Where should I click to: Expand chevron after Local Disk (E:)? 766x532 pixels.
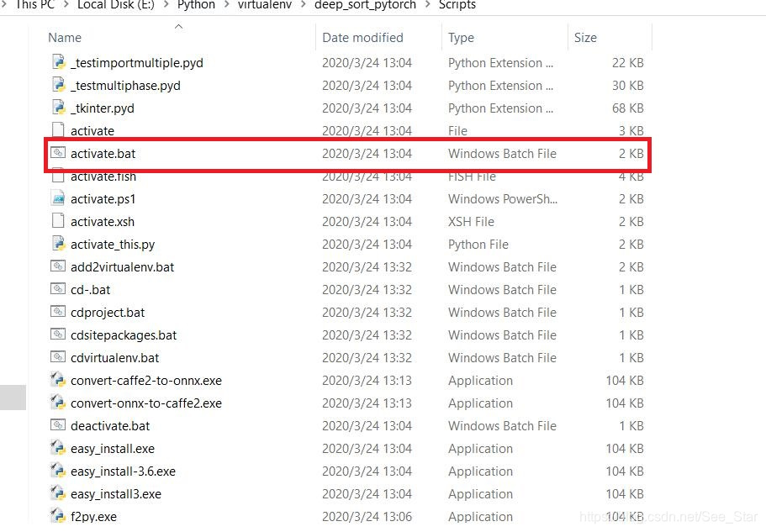166,5
